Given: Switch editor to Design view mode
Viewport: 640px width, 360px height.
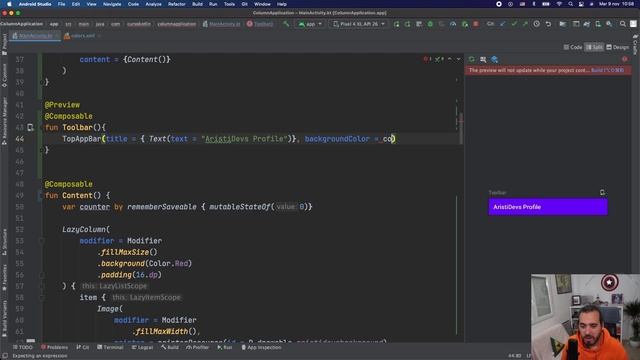Looking at the screenshot, I should (618, 47).
